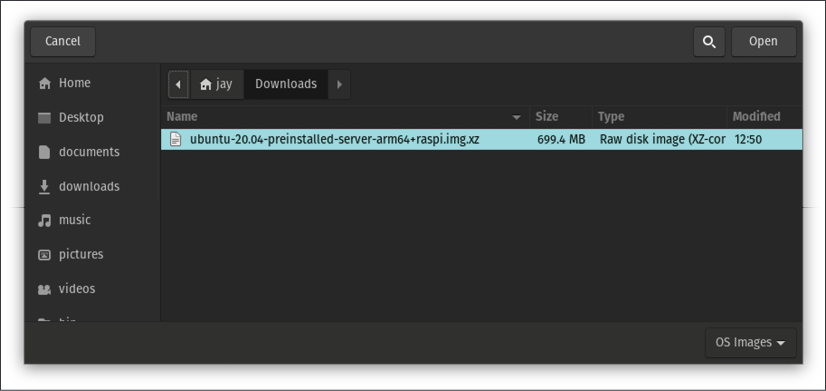Viewport: 826px width, 391px height.
Task: Navigate to jay home path segment
Action: (x=217, y=84)
